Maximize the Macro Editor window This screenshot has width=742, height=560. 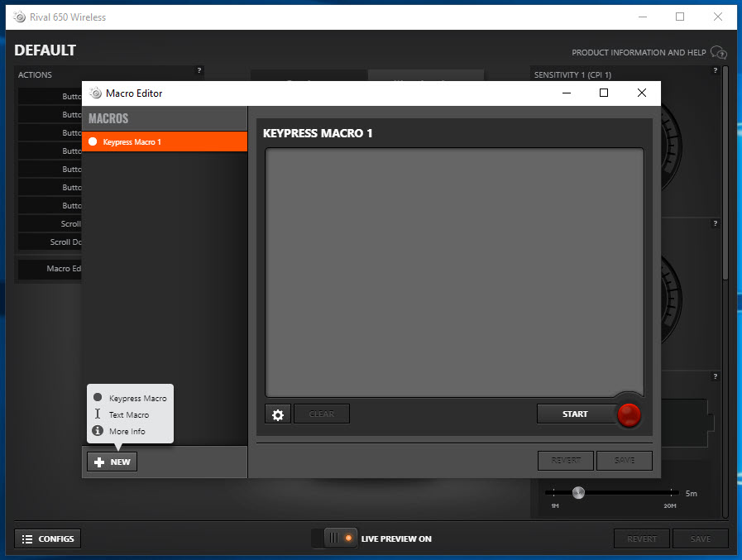point(604,93)
